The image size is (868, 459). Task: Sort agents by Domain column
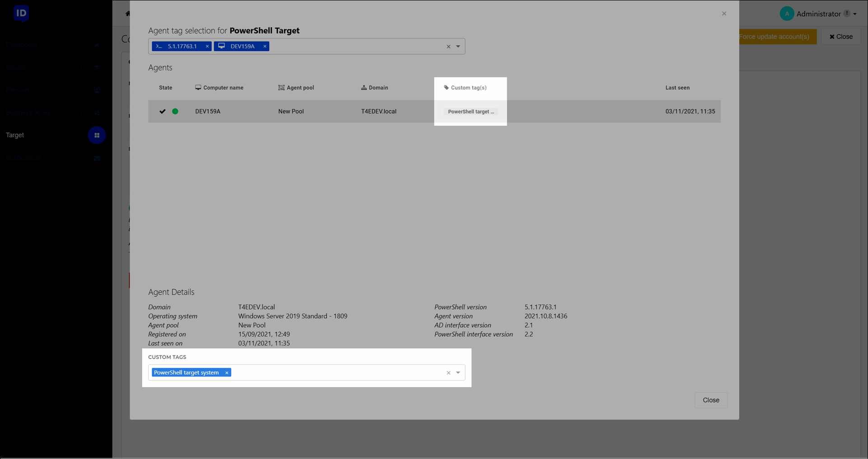coord(374,88)
